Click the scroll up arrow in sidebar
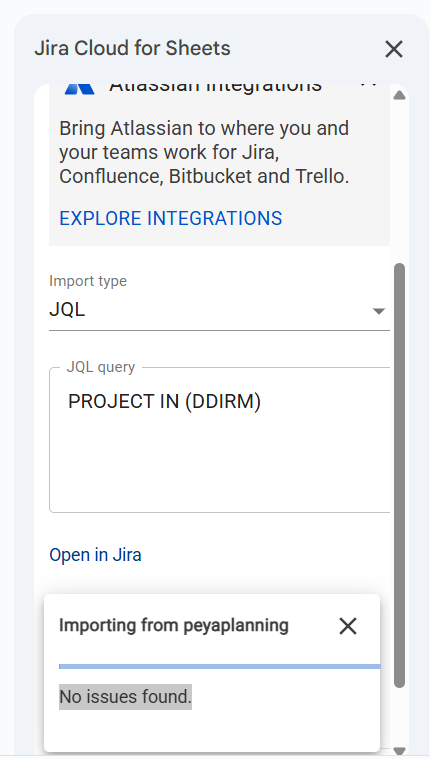 [x=399, y=95]
